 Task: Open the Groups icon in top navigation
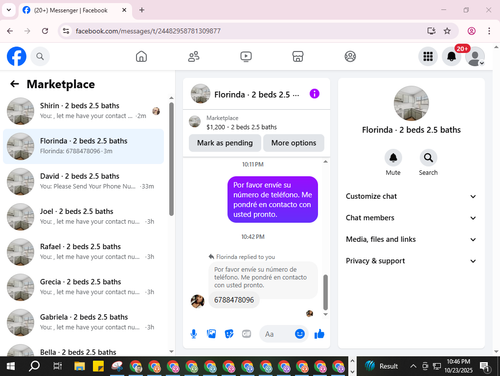(x=350, y=56)
